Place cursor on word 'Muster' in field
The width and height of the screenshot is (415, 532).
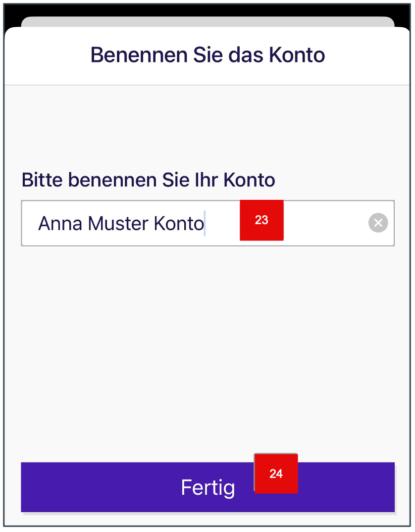118,224
